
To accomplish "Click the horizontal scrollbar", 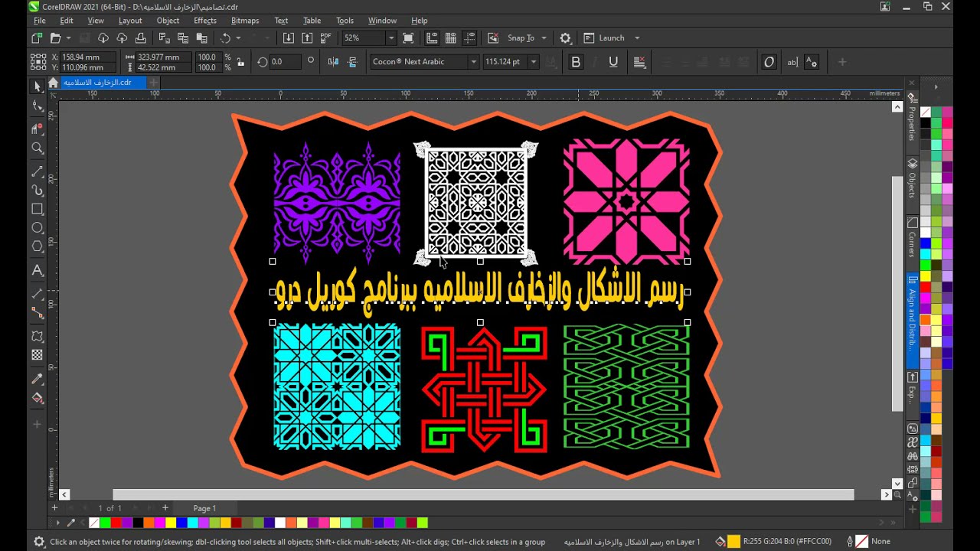I will point(483,495).
